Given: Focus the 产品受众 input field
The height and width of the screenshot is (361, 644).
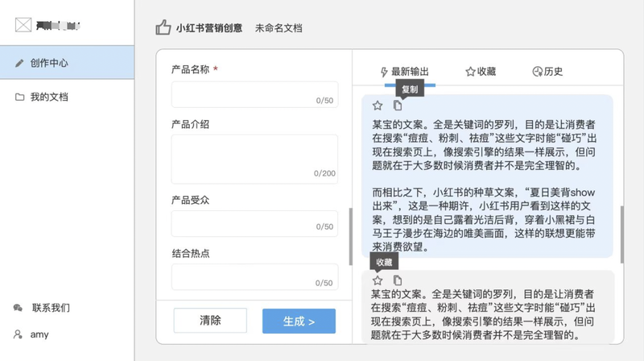Looking at the screenshot, I should tap(254, 224).
